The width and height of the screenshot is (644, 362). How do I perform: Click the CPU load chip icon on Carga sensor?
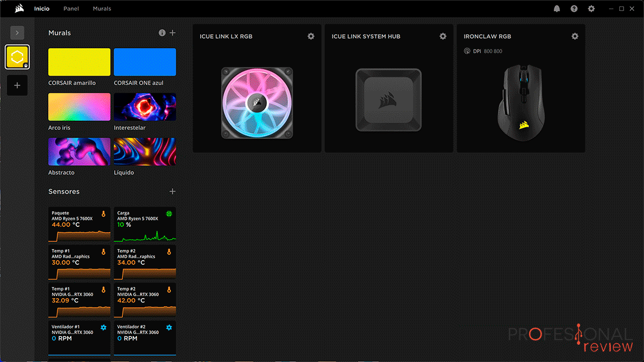(x=169, y=213)
